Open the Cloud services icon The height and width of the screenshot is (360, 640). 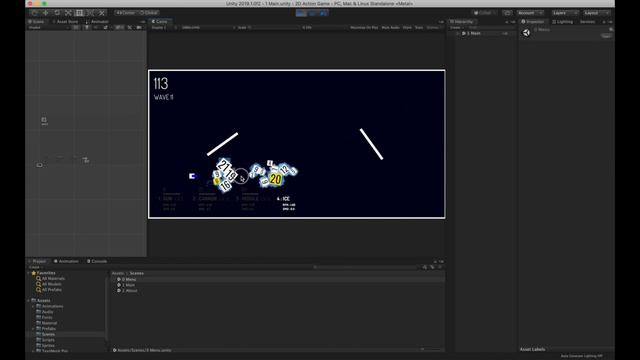(507, 13)
